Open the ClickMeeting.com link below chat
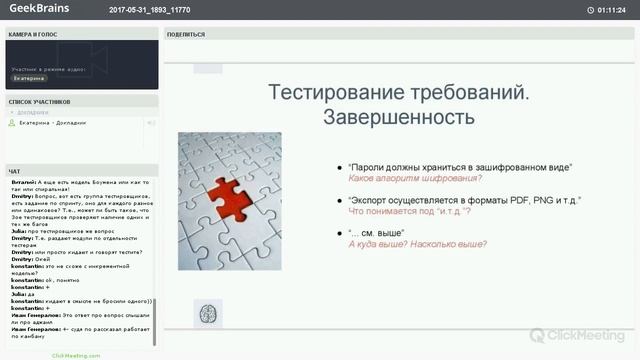The image size is (640, 360). click(76, 356)
